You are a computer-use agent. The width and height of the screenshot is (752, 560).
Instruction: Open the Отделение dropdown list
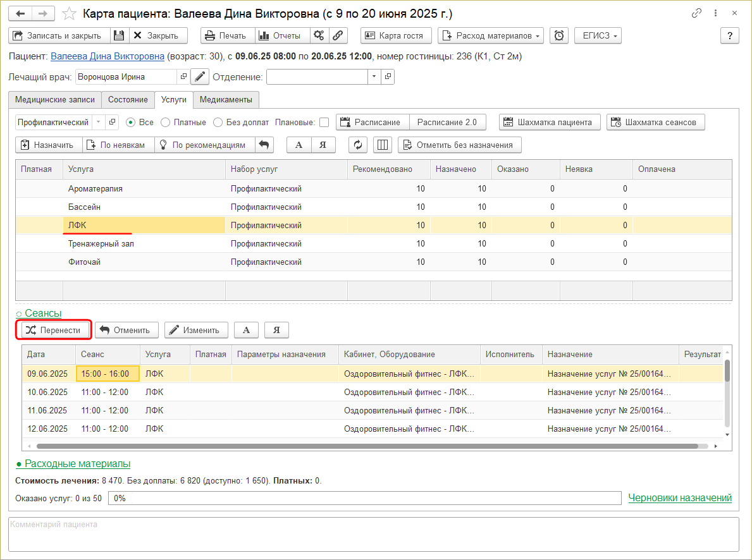[x=373, y=77]
